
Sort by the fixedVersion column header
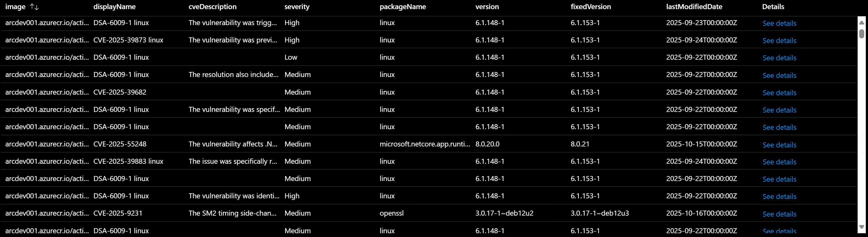coord(591,6)
